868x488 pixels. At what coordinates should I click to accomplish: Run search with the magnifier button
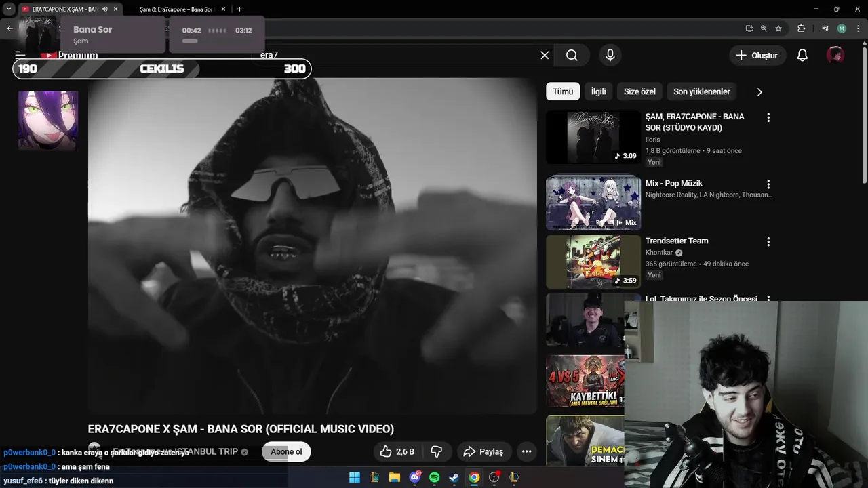pyautogui.click(x=572, y=56)
